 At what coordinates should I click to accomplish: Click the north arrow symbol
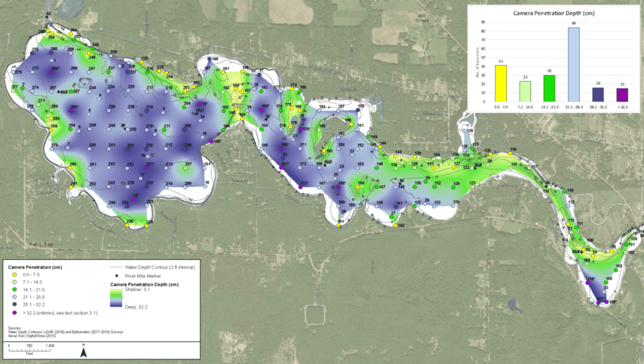pos(83,353)
